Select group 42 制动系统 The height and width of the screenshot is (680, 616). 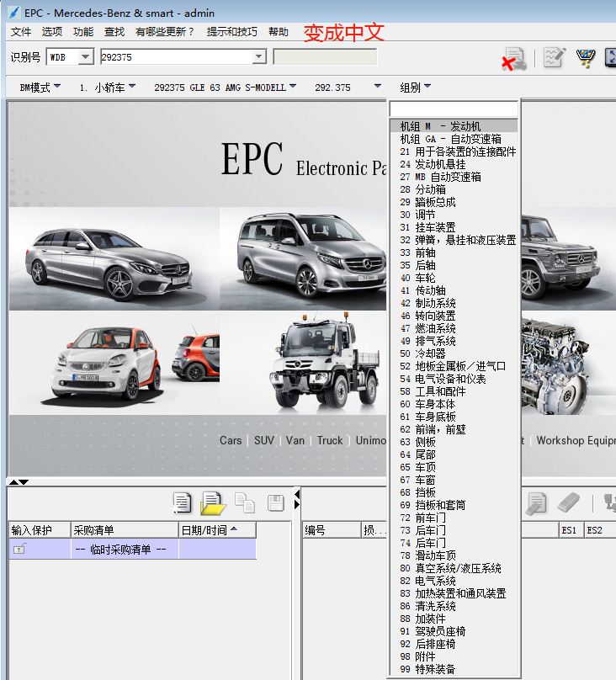point(454,303)
